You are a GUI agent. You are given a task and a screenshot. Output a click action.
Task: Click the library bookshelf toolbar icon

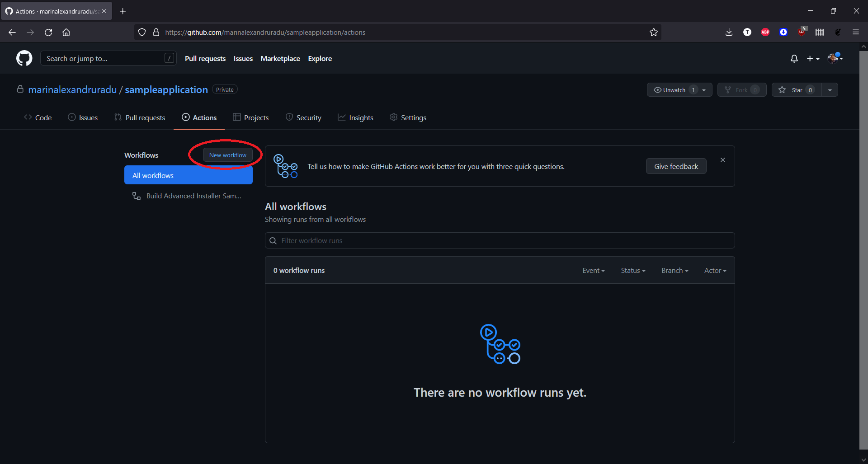819,32
